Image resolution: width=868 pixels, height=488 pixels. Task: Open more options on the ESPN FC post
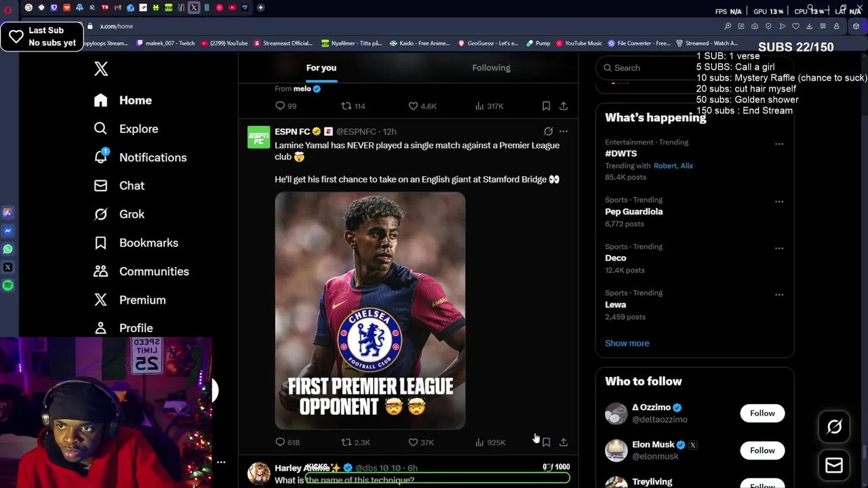click(x=564, y=131)
